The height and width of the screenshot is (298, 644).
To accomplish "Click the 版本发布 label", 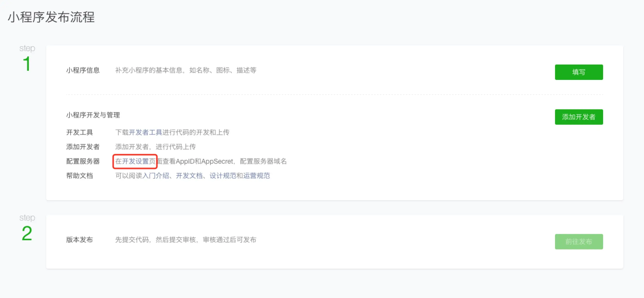I will click(x=79, y=240).
